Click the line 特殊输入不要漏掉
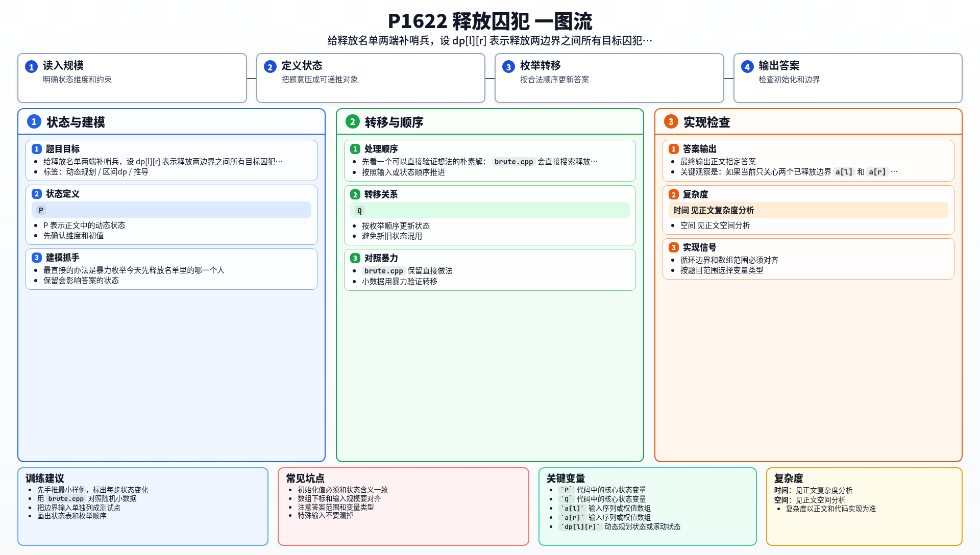980x555 pixels. click(x=326, y=516)
